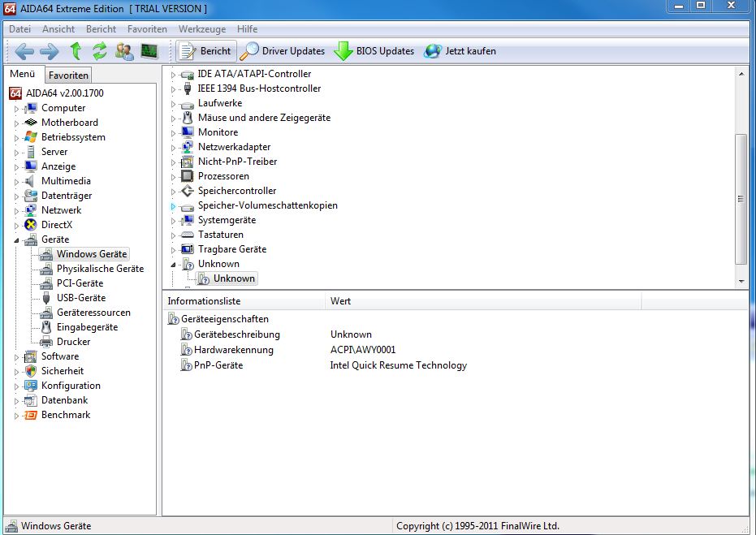Click the green up-level arrow
The image size is (756, 535).
click(76, 50)
